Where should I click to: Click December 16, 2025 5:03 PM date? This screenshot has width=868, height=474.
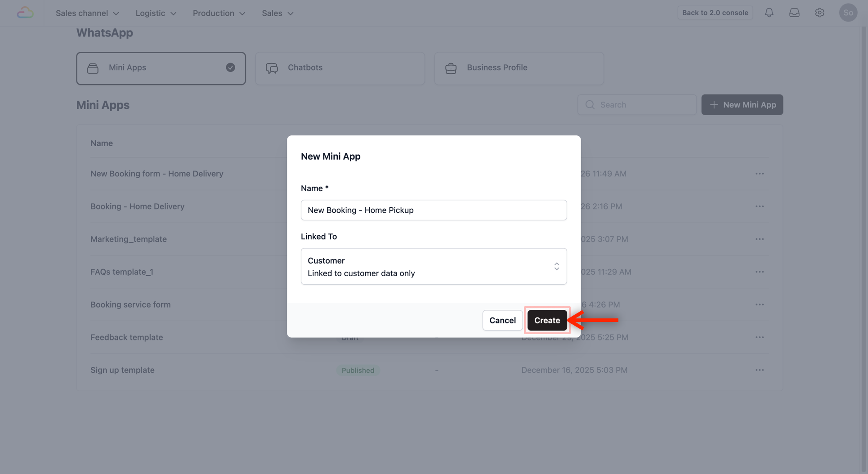(x=574, y=370)
